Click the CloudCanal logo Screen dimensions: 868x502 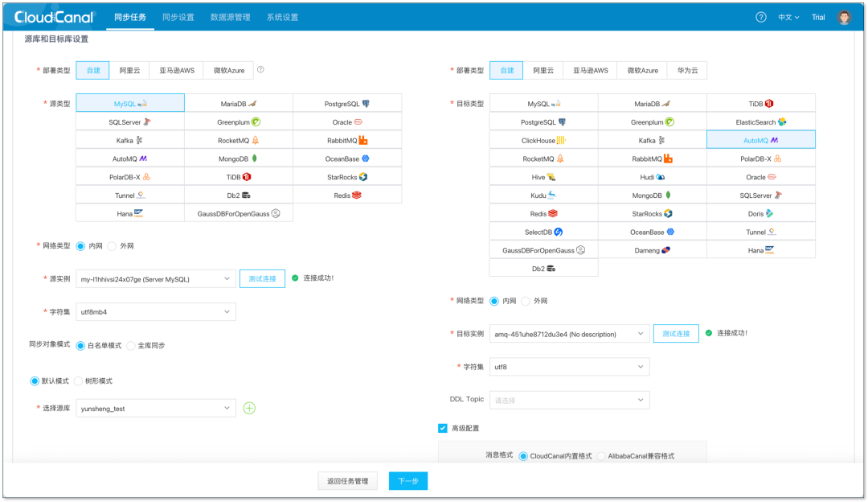55,17
